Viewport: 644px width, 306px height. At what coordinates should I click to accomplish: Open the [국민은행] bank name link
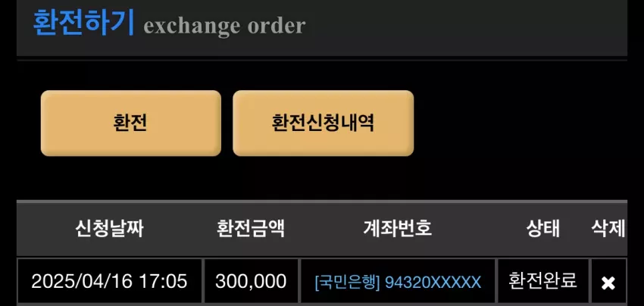click(x=347, y=283)
